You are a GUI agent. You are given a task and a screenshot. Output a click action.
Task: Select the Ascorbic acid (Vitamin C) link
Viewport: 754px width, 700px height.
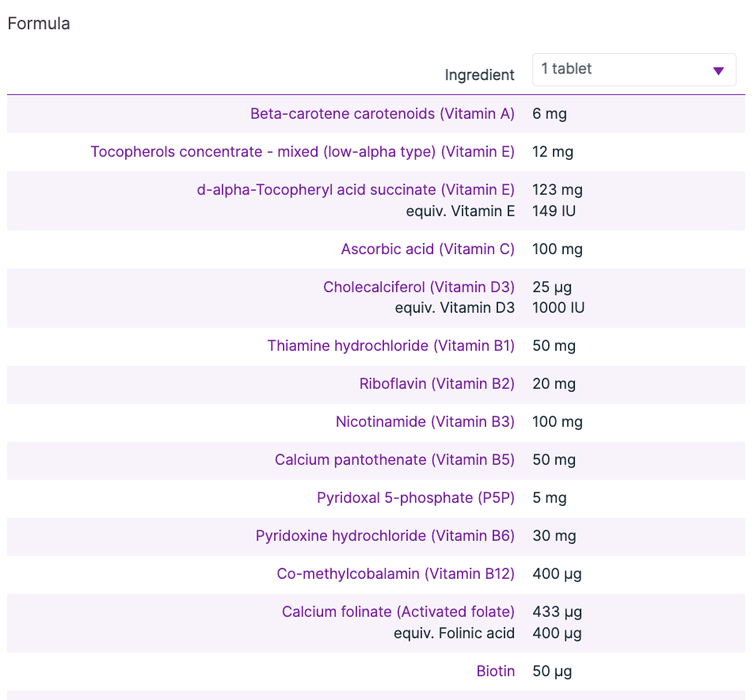(x=428, y=249)
